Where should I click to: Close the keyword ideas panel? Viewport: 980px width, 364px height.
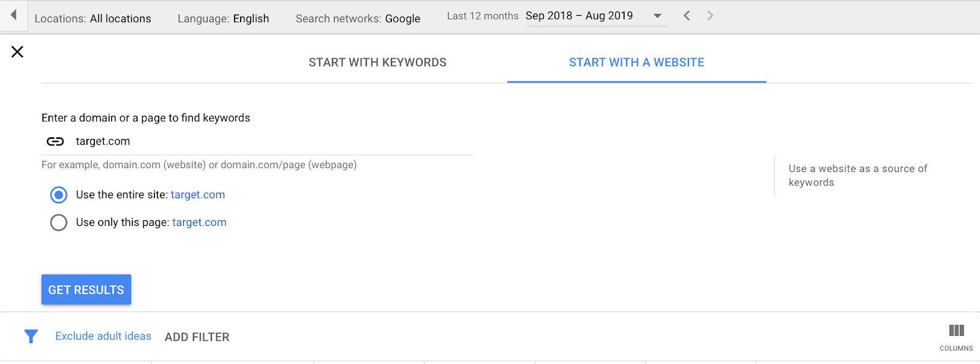(17, 52)
